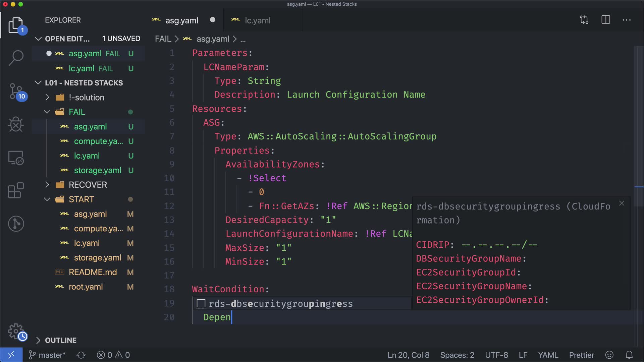Click the Open Changes compare icon

tap(584, 20)
